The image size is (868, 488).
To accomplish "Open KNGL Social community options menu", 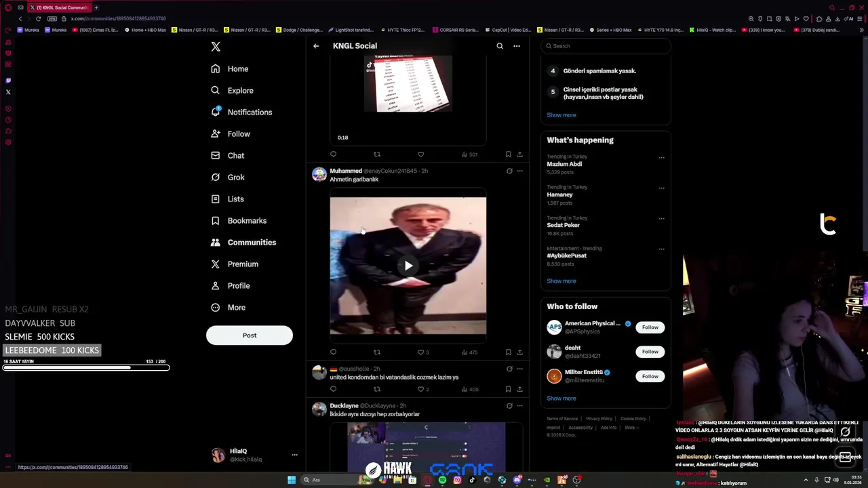I will click(x=517, y=46).
